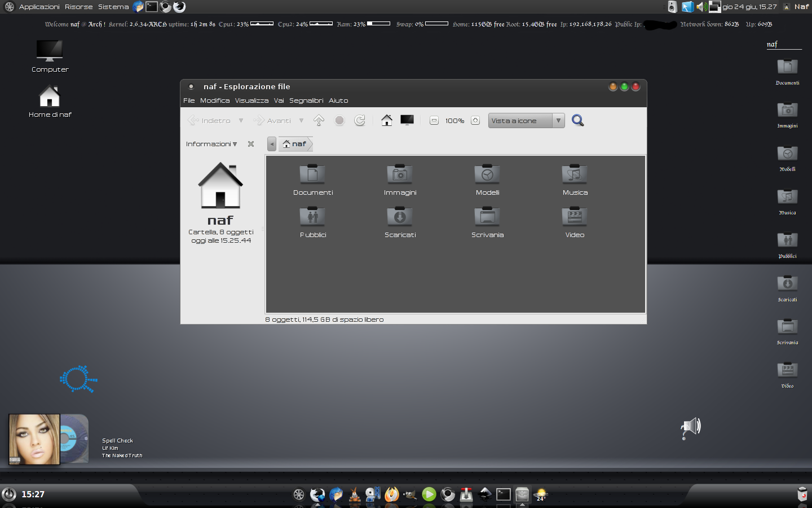The width and height of the screenshot is (812, 508).
Task: Reload the current folder view
Action: coord(360,120)
